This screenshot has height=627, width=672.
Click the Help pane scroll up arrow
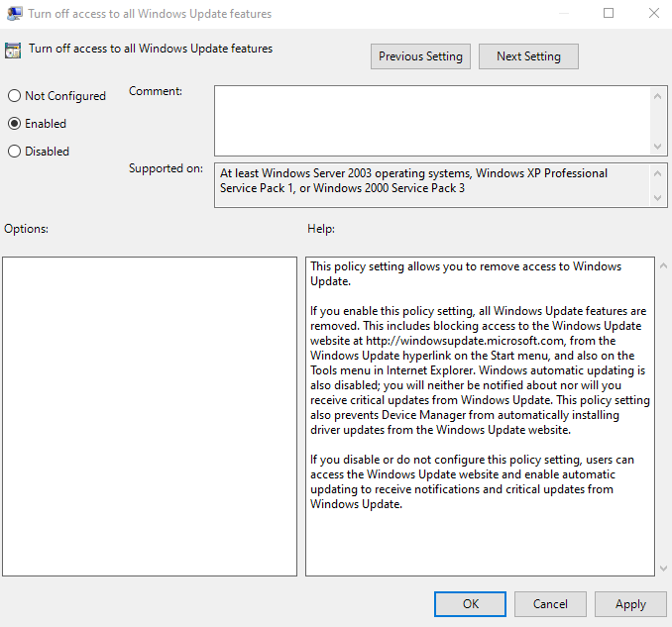point(663,265)
